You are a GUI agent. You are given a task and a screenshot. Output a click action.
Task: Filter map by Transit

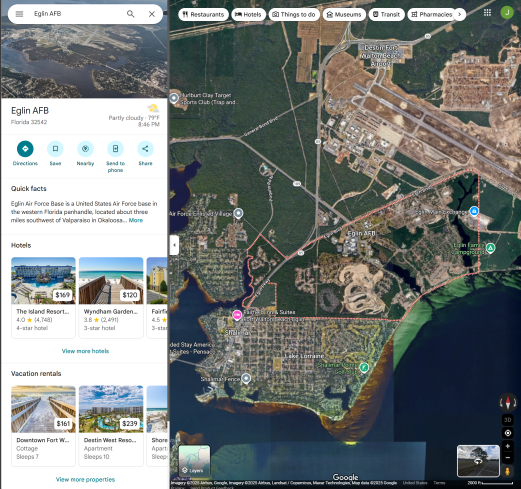coord(387,14)
